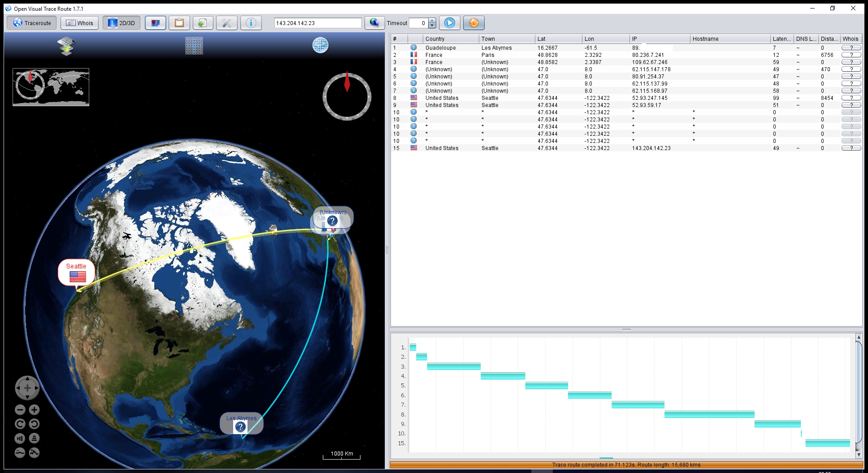
Task: Click the Les Abymes marker on globe
Action: pyautogui.click(x=241, y=424)
